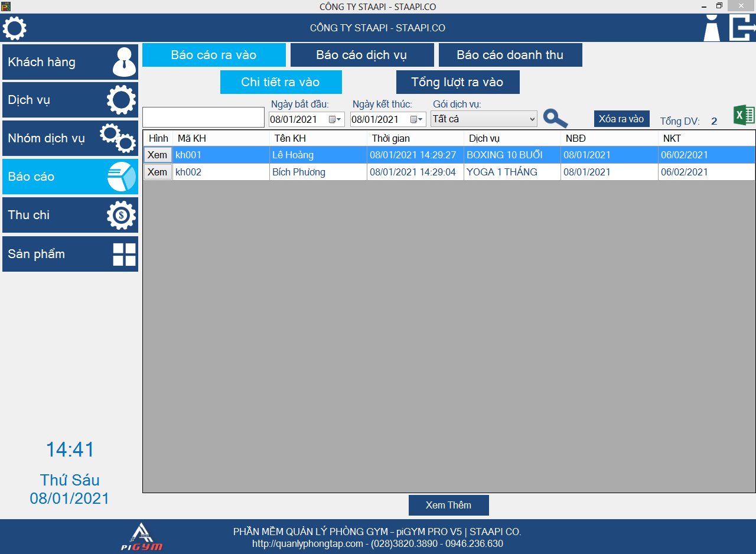Open the Ngày bắt đầu calendar picker

click(x=334, y=119)
